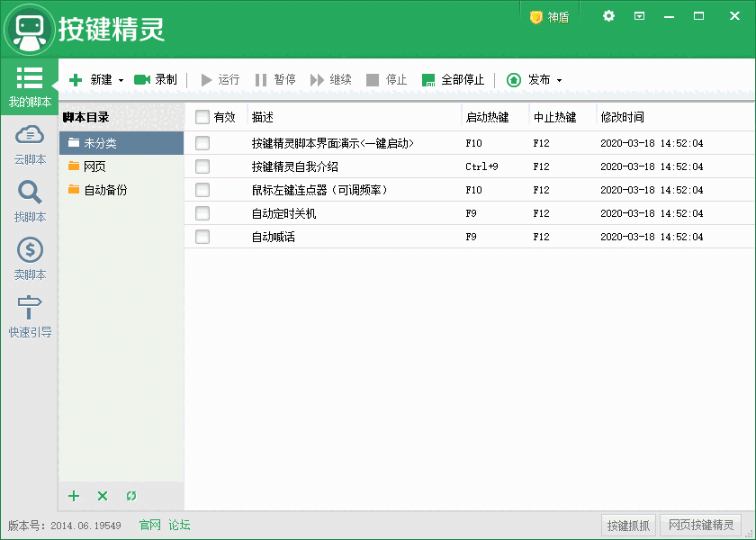Open the title bar dropdown menu icon
Viewport: 756px width, 540px height.
(639, 16)
